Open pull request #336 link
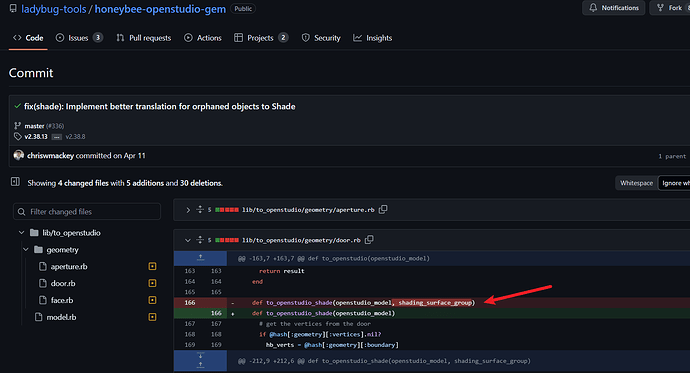 (55, 126)
